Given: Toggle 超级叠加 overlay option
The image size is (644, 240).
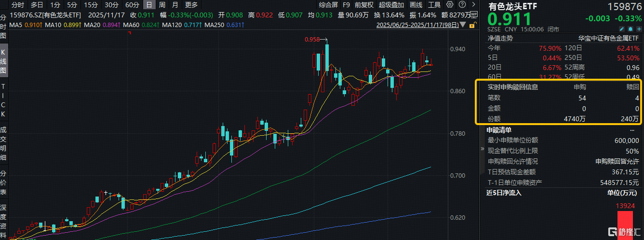Looking at the screenshot, I should (x=391, y=5).
